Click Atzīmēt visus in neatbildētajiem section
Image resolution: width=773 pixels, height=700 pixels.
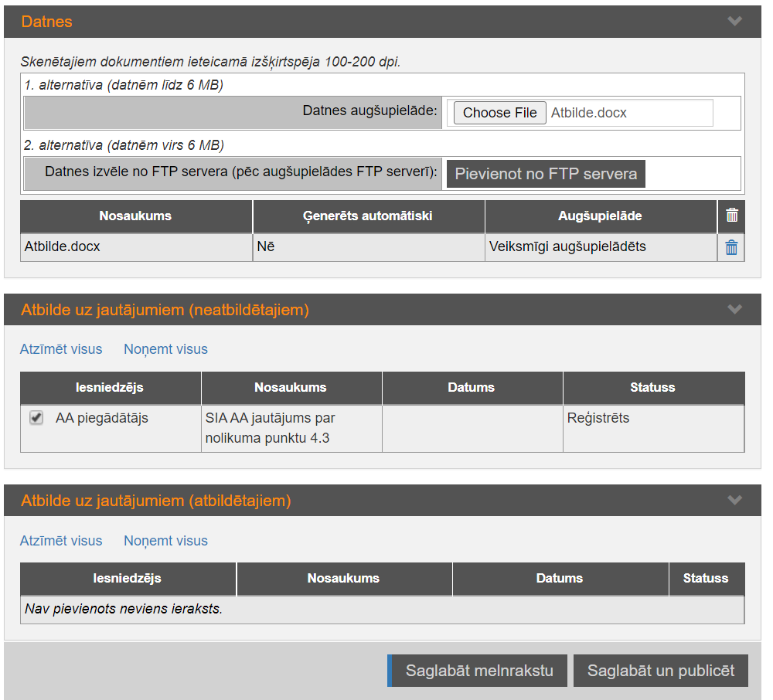61,349
